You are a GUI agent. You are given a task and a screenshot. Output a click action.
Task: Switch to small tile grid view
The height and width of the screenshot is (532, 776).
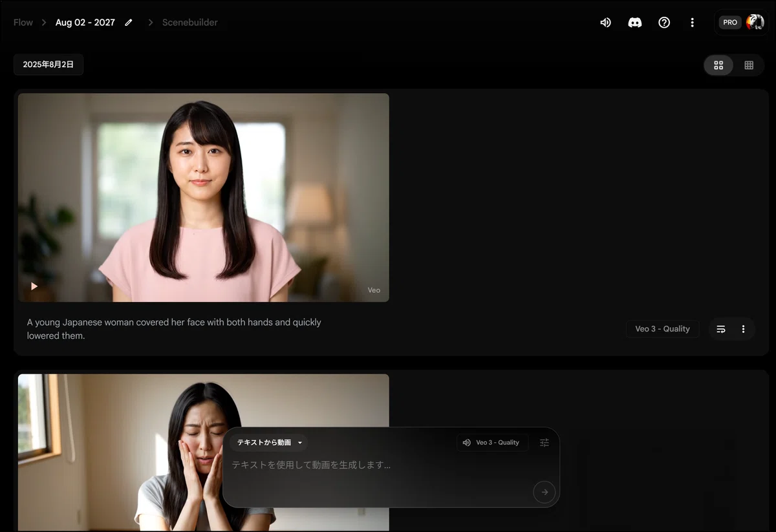[x=749, y=65]
